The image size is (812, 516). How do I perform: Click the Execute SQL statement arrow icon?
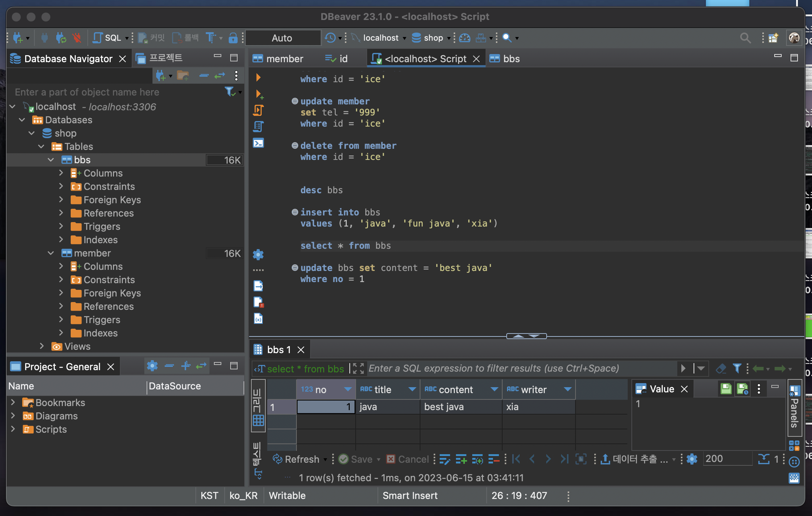click(x=258, y=77)
